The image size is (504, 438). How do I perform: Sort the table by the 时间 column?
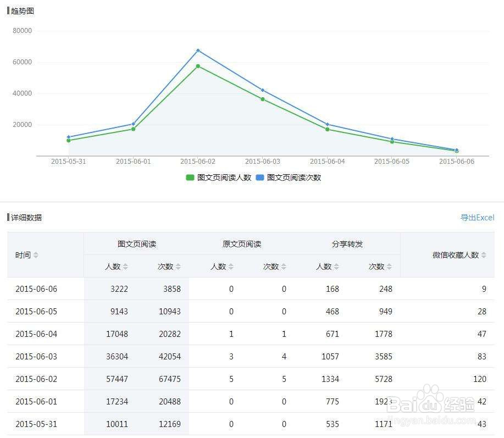click(x=36, y=255)
